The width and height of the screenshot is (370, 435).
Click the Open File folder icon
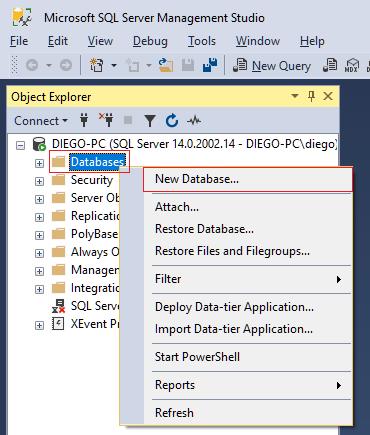(166, 65)
